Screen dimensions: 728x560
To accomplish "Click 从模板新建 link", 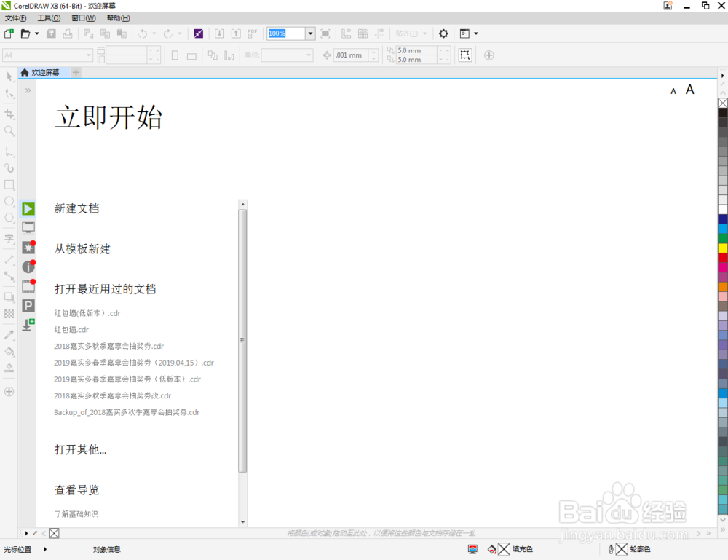I will (x=82, y=249).
